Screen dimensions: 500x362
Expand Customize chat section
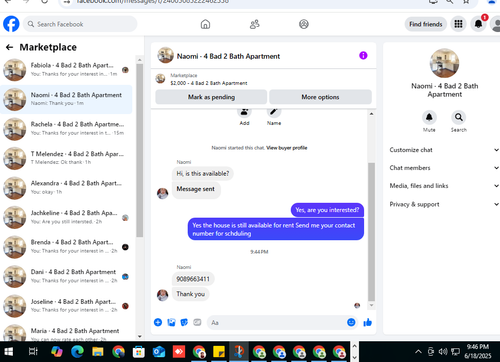tap(444, 150)
